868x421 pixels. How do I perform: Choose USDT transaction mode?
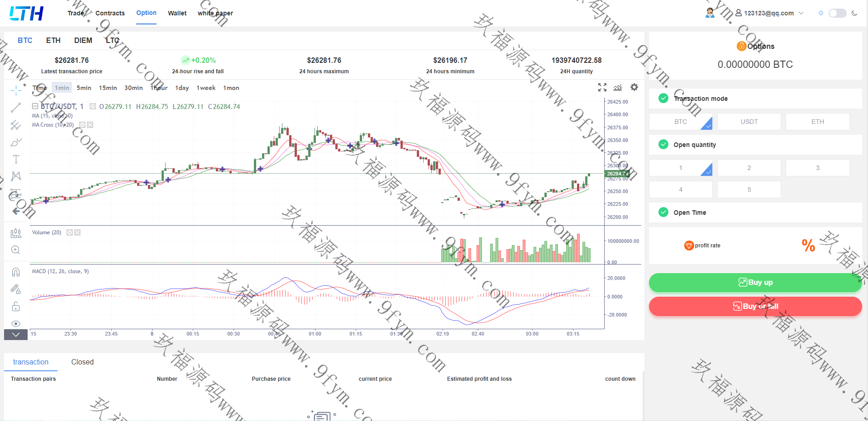coord(749,122)
